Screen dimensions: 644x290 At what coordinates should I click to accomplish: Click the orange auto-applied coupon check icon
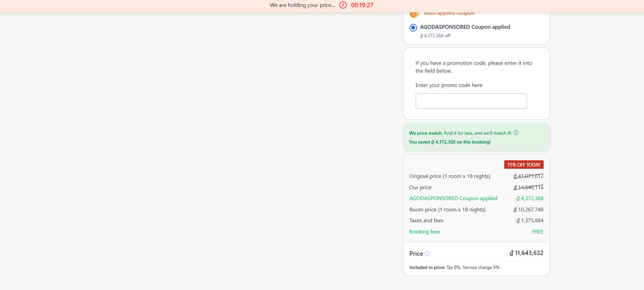[x=414, y=14]
